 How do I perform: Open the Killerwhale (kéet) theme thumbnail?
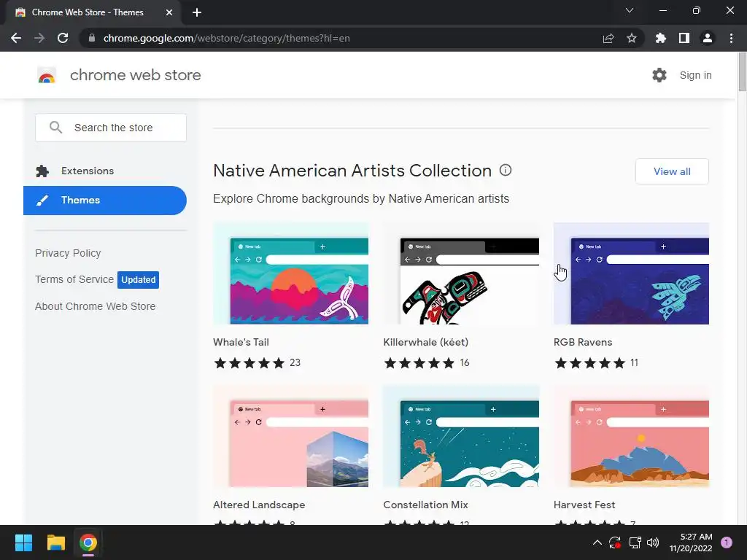[461, 273]
